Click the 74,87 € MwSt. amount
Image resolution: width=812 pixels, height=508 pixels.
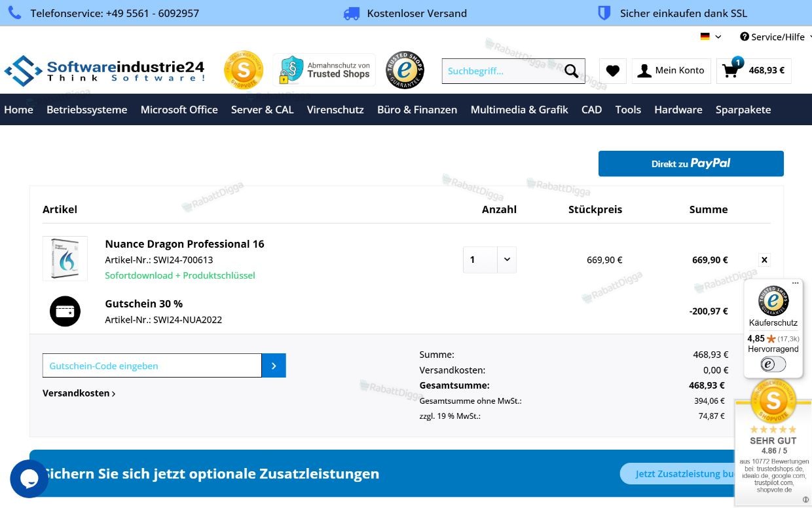(712, 416)
